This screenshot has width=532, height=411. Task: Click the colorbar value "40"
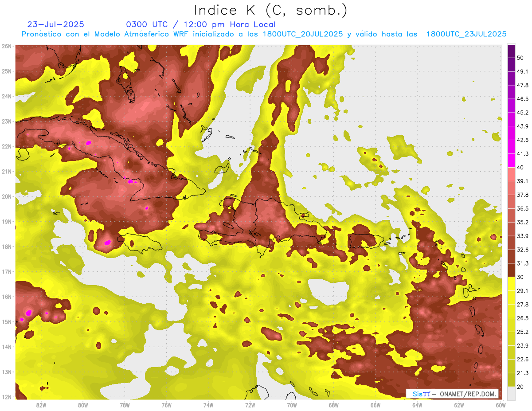(520, 167)
